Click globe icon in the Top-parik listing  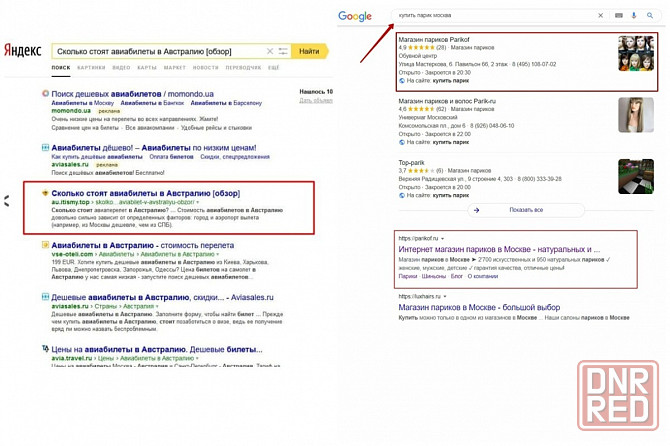tap(402, 195)
